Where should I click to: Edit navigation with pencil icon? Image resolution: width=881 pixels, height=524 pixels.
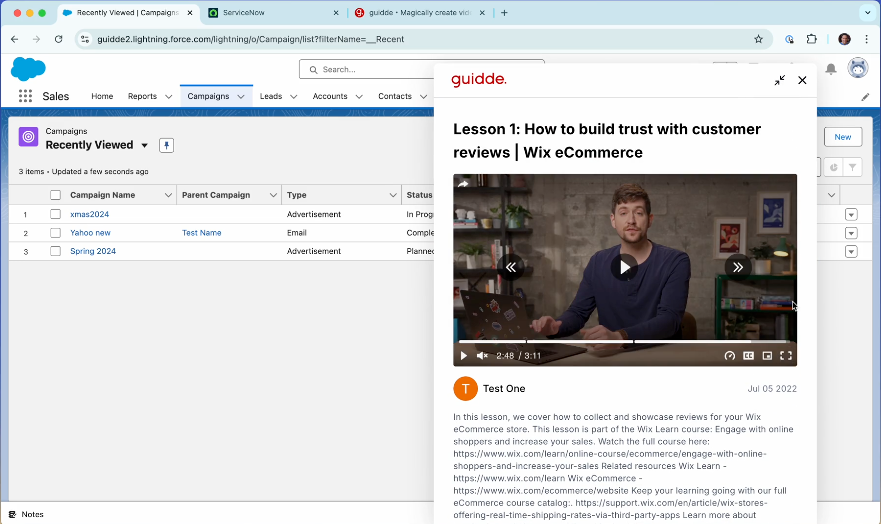click(865, 97)
